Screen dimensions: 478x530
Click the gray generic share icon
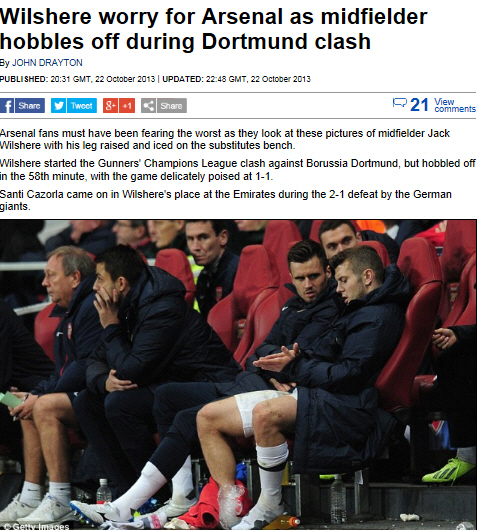pyautogui.click(x=148, y=106)
